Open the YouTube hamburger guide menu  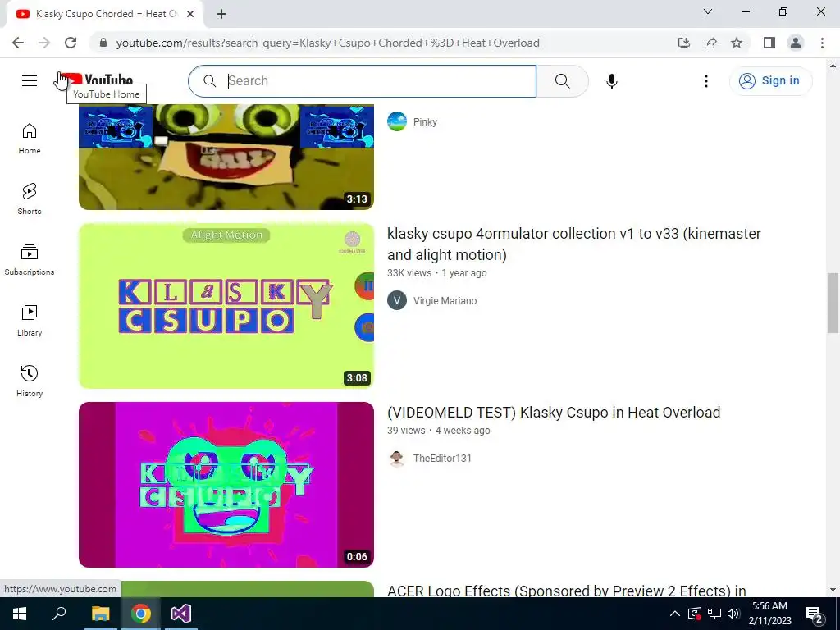(x=30, y=81)
